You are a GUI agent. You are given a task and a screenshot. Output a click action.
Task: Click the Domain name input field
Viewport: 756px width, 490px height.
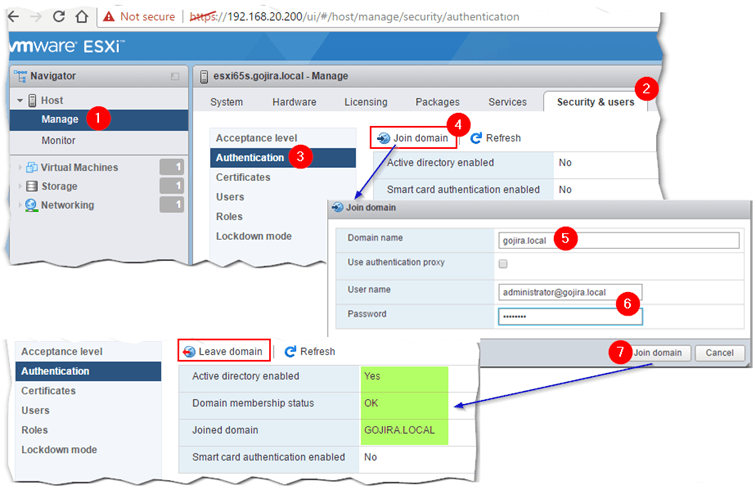pyautogui.click(x=619, y=240)
